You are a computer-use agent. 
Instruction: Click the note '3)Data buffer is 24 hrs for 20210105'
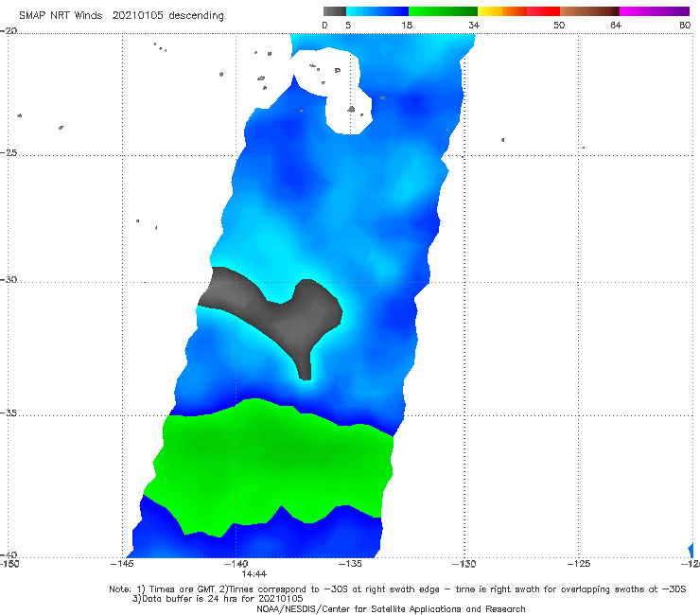pyautogui.click(x=218, y=599)
